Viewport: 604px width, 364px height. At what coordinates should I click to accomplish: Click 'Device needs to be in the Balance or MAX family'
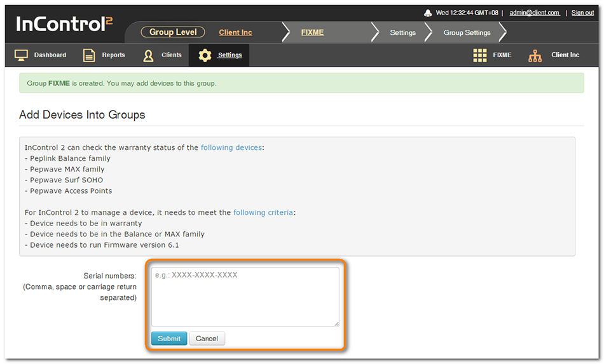[x=114, y=234]
